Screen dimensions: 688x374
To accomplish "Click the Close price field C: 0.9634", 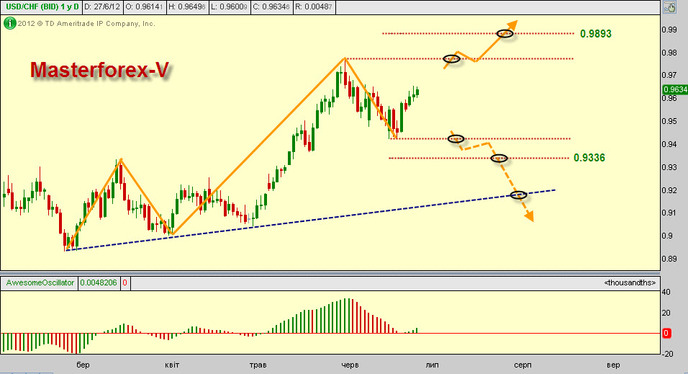I will tap(272, 7).
